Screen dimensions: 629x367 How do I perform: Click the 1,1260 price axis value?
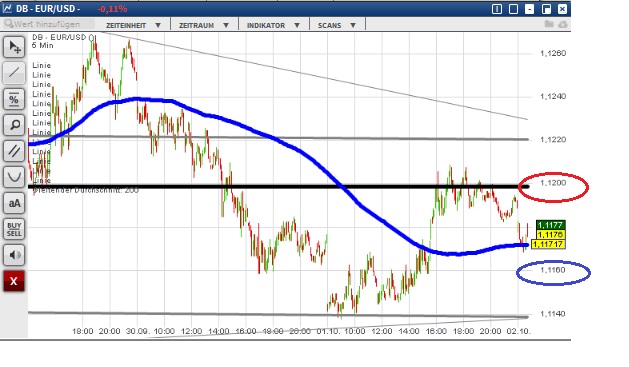pos(553,53)
